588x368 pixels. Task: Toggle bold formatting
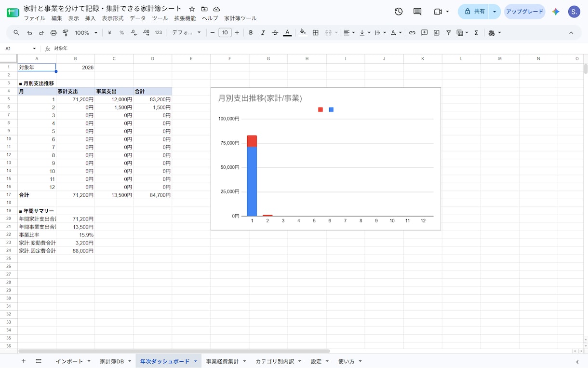pyautogui.click(x=251, y=33)
